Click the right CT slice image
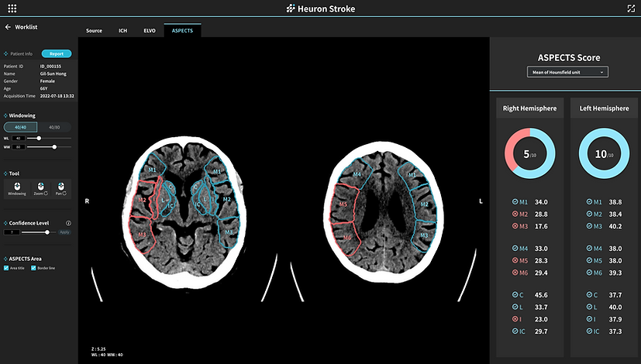641x364 pixels. 384,212
